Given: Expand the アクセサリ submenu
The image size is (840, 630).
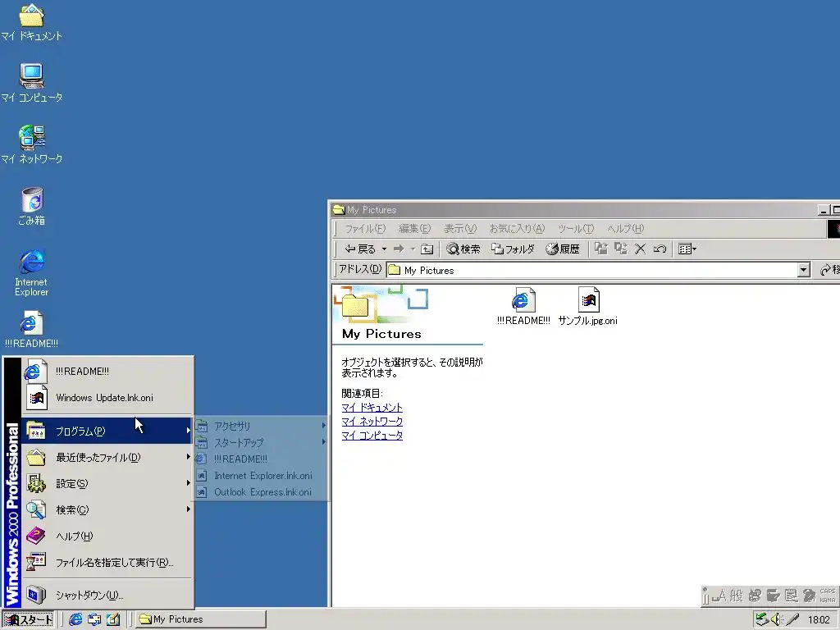Looking at the screenshot, I should coord(262,426).
